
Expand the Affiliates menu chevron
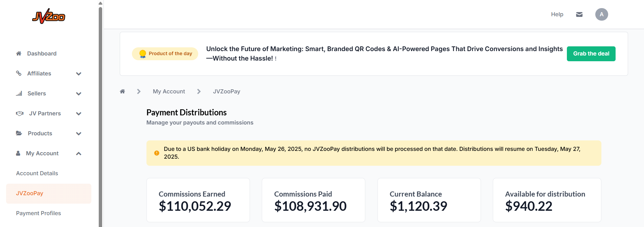tap(79, 74)
